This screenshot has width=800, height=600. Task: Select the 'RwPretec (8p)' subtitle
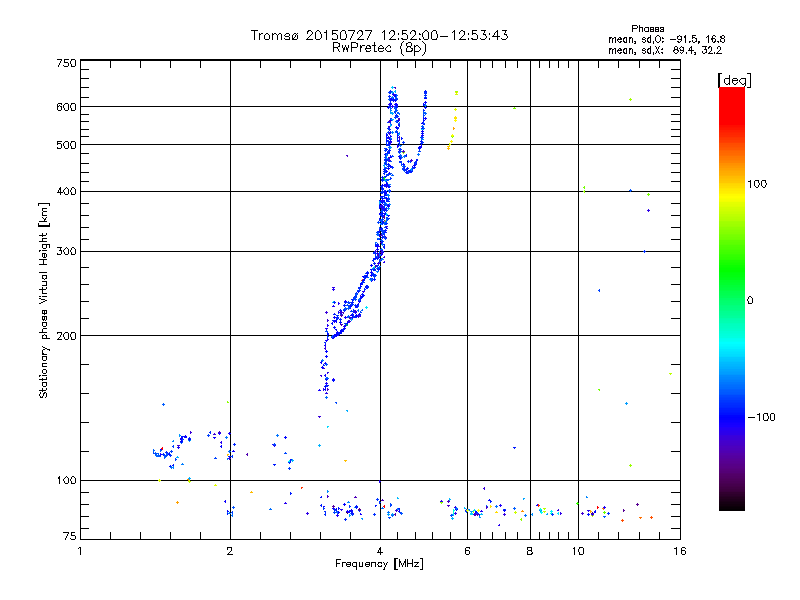[x=379, y=48]
